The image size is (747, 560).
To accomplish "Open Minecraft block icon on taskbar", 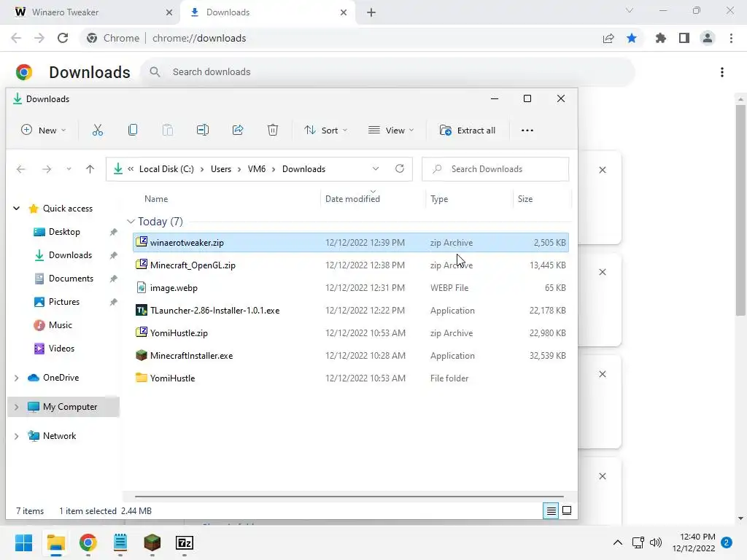I will pyautogui.click(x=152, y=542).
